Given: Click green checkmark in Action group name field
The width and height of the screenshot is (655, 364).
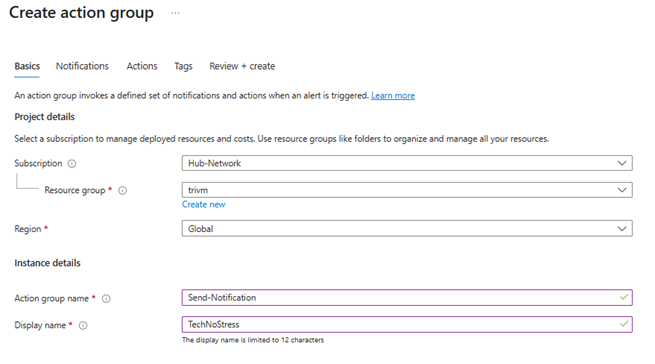Looking at the screenshot, I should click(x=624, y=297).
